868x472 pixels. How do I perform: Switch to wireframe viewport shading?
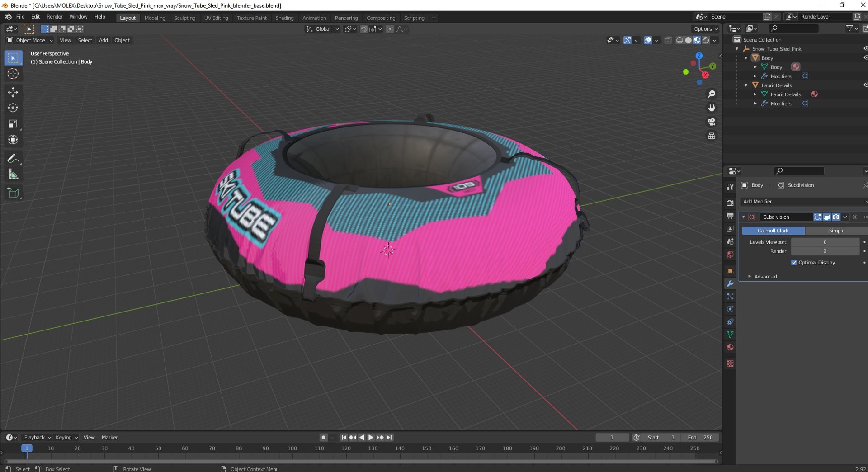679,41
